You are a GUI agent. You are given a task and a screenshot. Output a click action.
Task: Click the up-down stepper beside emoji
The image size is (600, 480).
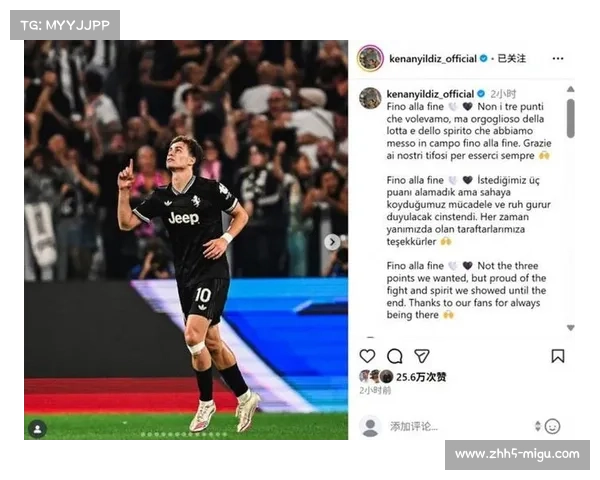pyautogui.click(x=538, y=426)
